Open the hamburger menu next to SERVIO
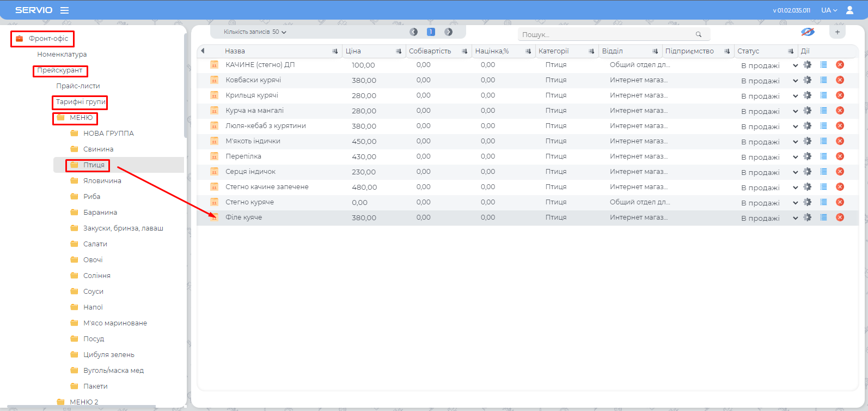This screenshot has width=868, height=411. point(64,10)
